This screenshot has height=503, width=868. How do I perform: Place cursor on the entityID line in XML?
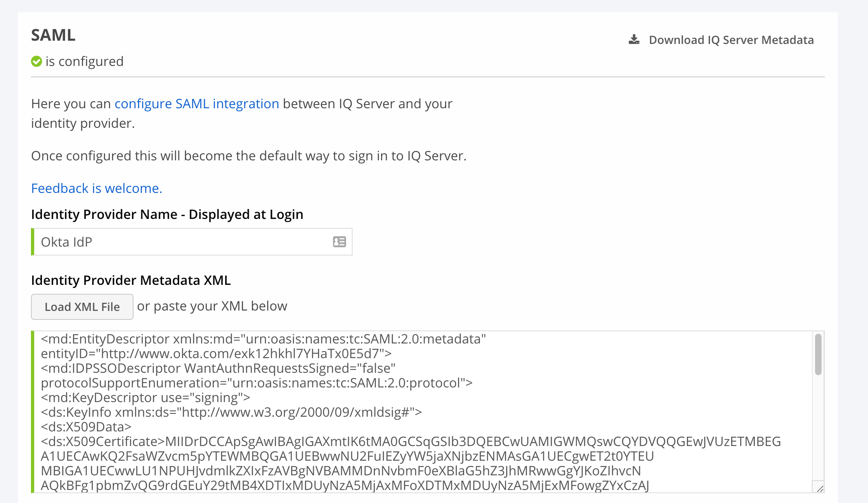[216, 354]
